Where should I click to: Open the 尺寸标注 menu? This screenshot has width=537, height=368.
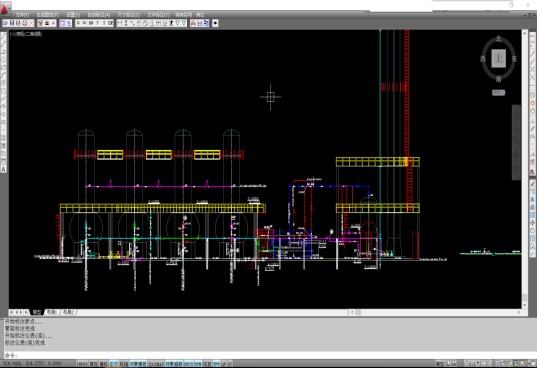tap(128, 15)
